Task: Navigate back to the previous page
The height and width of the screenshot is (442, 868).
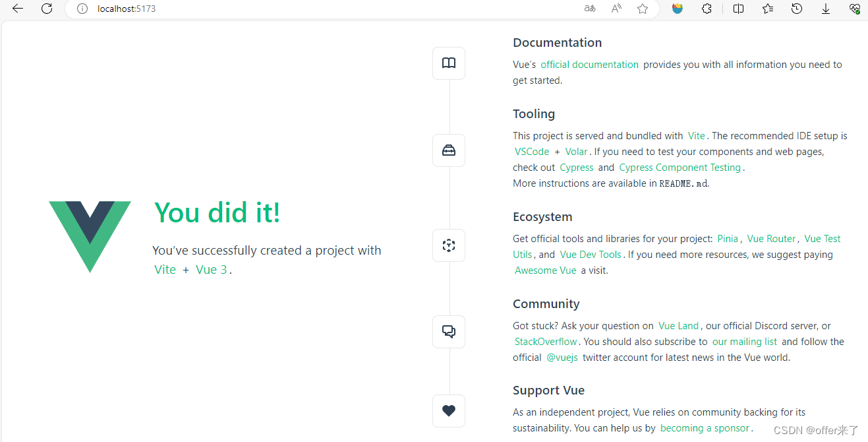Action: [16, 9]
